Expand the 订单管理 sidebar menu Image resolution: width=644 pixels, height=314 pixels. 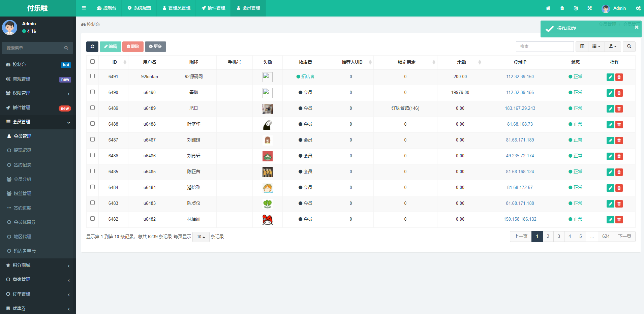point(38,294)
